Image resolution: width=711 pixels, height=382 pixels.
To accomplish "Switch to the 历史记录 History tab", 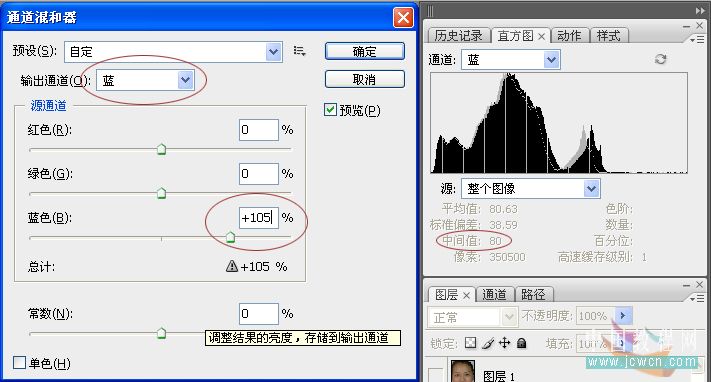I will point(458,35).
